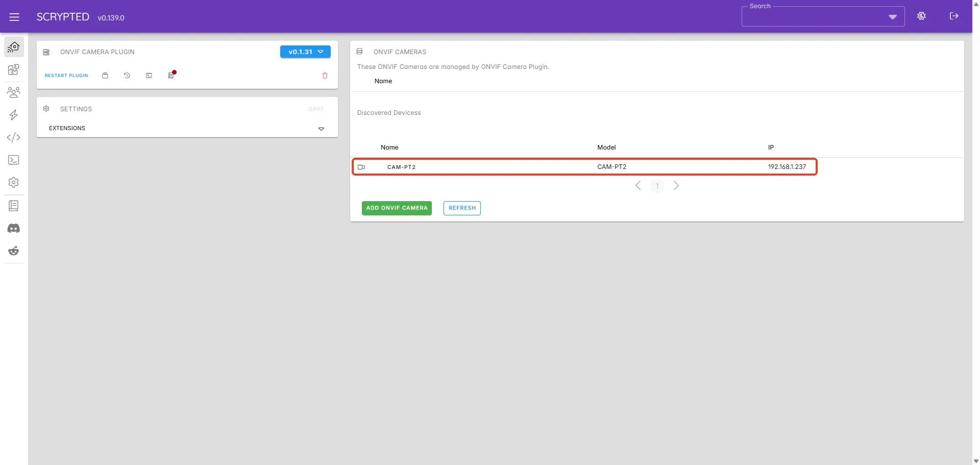Click the v0.139.0 version label
This screenshot has width=980, height=465.
tap(111, 18)
